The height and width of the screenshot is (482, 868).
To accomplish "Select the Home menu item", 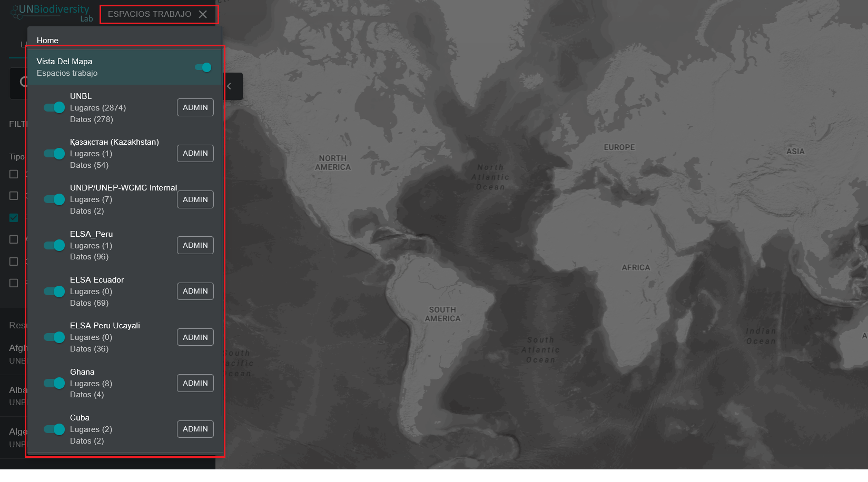I will pyautogui.click(x=47, y=41).
